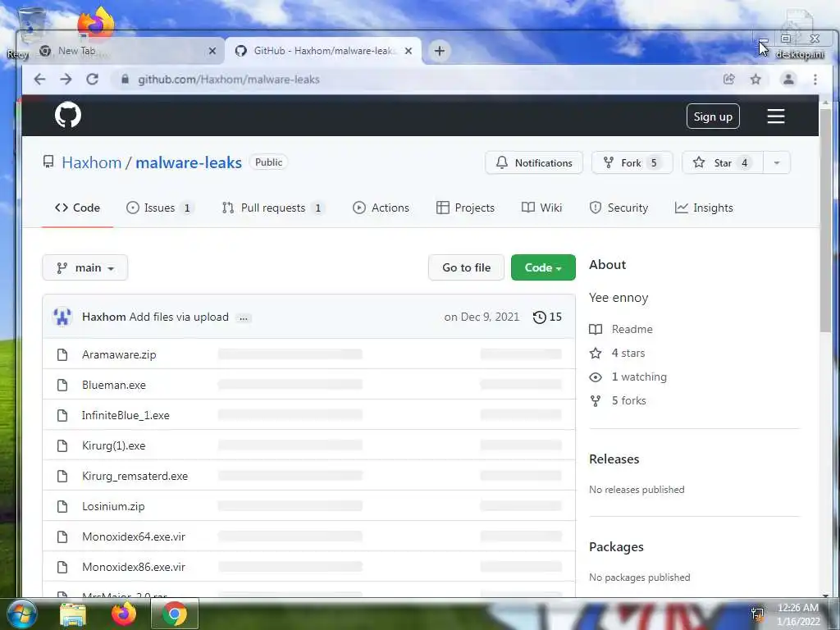This screenshot has width=840, height=630.
Task: Close the GitHub malware-leaks tab
Action: (x=409, y=51)
